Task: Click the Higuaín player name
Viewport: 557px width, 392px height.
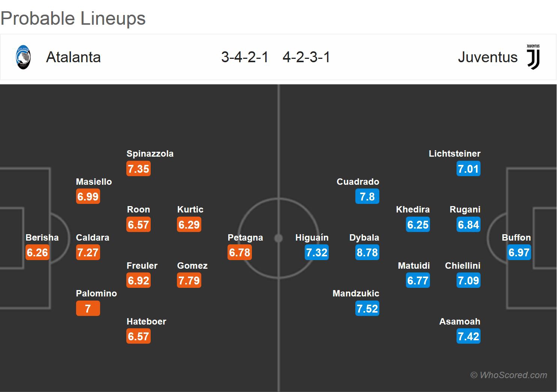Action: [312, 238]
